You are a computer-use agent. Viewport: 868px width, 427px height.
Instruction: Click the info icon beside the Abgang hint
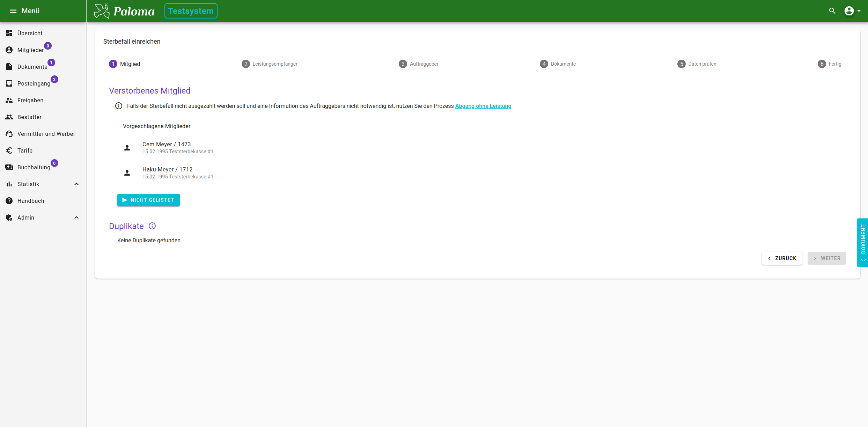point(119,106)
